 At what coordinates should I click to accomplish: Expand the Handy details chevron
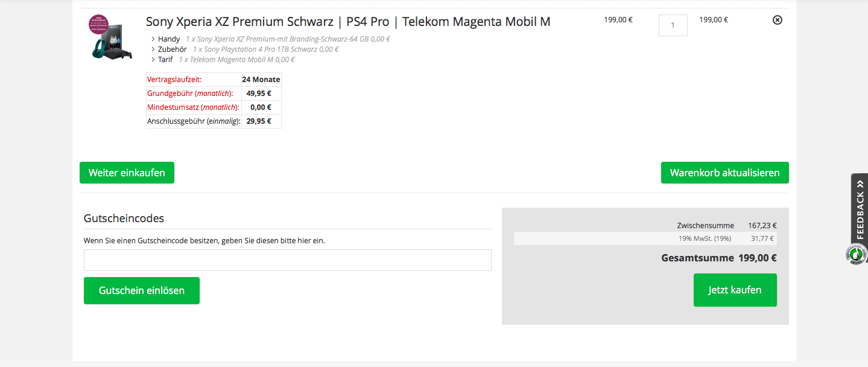(x=153, y=39)
